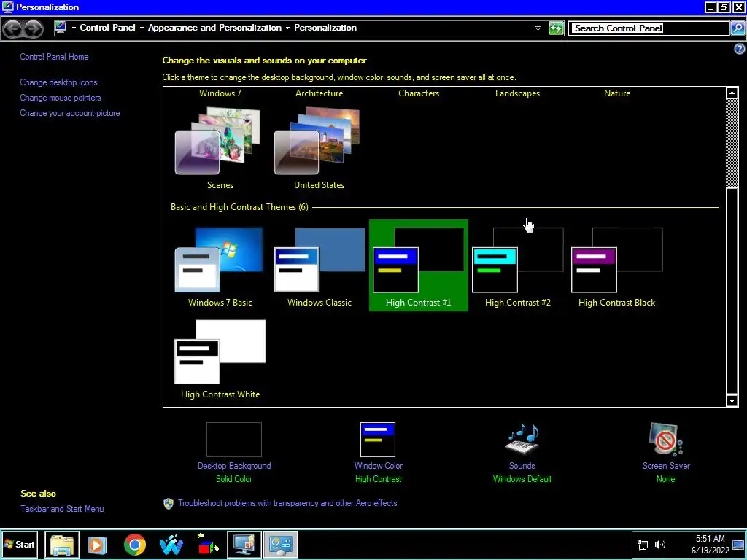
Task: Select the United States theme thumbnail
Action: point(318,141)
